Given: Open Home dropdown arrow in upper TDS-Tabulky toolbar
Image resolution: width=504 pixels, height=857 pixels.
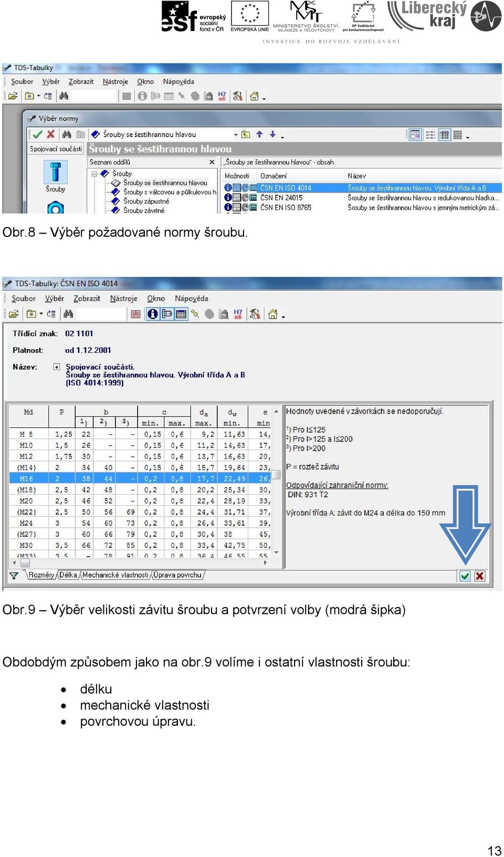Looking at the screenshot, I should 264,98.
